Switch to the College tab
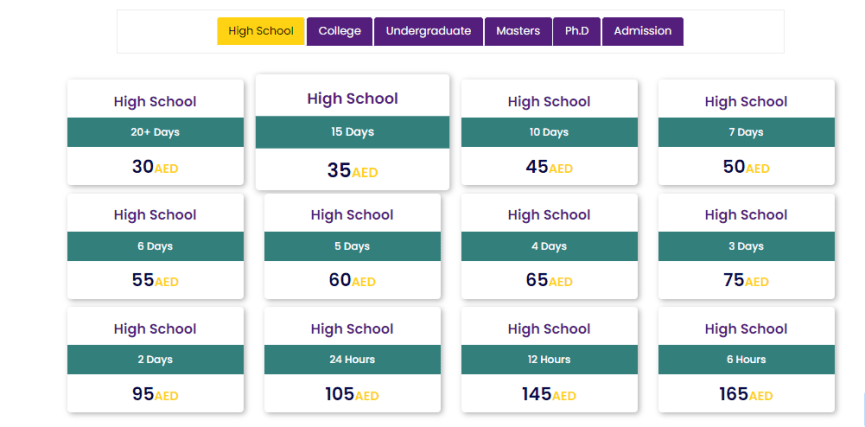Screen dimensions: 865x427 [x=339, y=31]
